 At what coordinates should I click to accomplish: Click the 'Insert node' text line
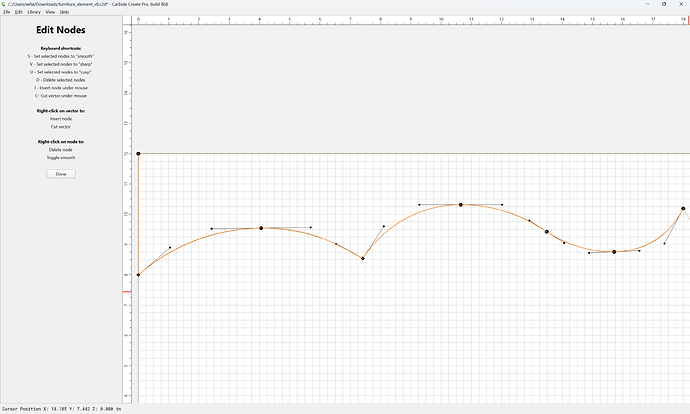click(61, 119)
